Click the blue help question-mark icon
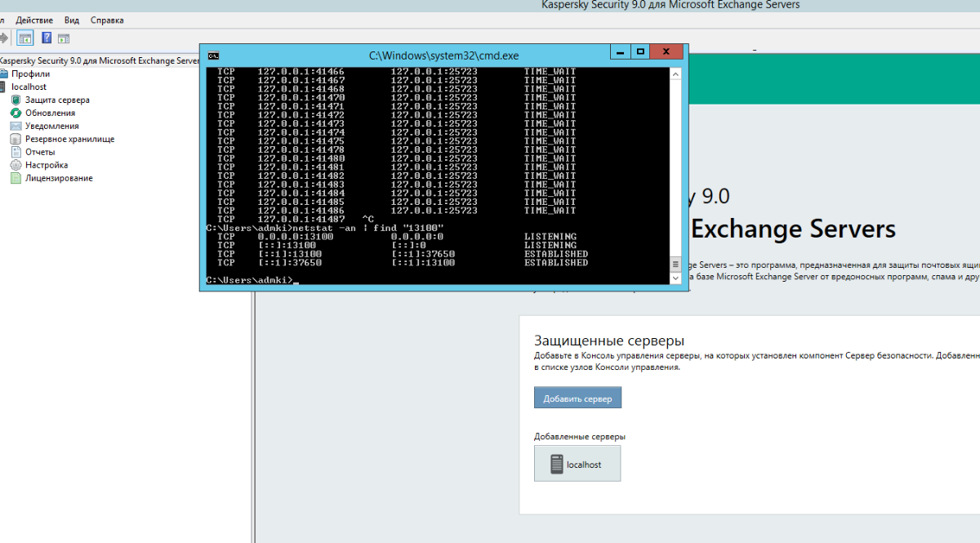 47,38
